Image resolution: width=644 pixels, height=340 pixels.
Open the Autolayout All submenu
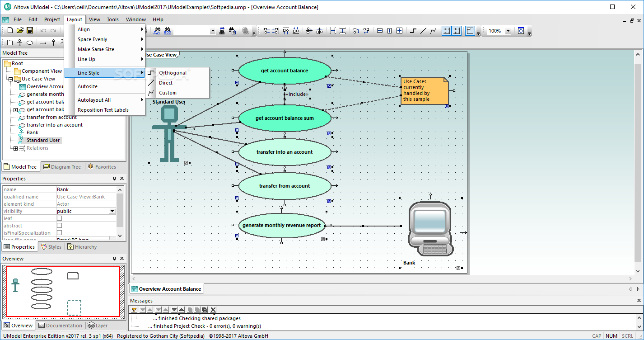pos(105,100)
